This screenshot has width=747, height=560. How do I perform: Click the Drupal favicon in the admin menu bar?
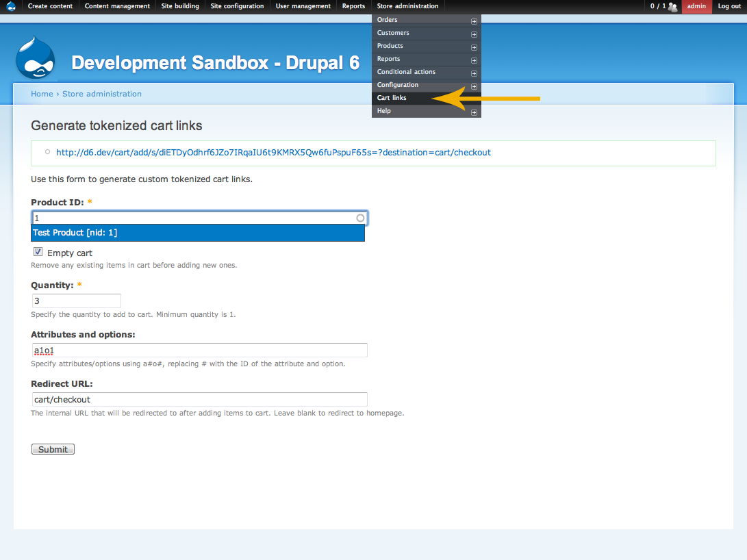[x=10, y=6]
